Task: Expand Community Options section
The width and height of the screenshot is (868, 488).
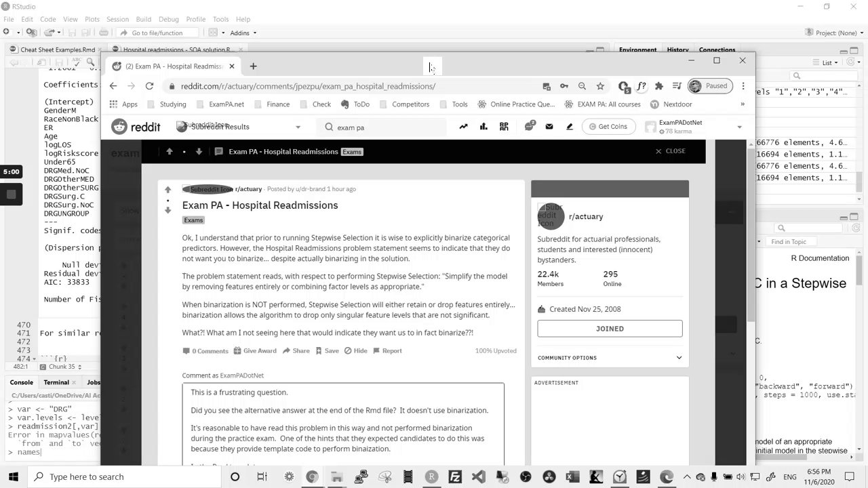Action: click(x=610, y=358)
